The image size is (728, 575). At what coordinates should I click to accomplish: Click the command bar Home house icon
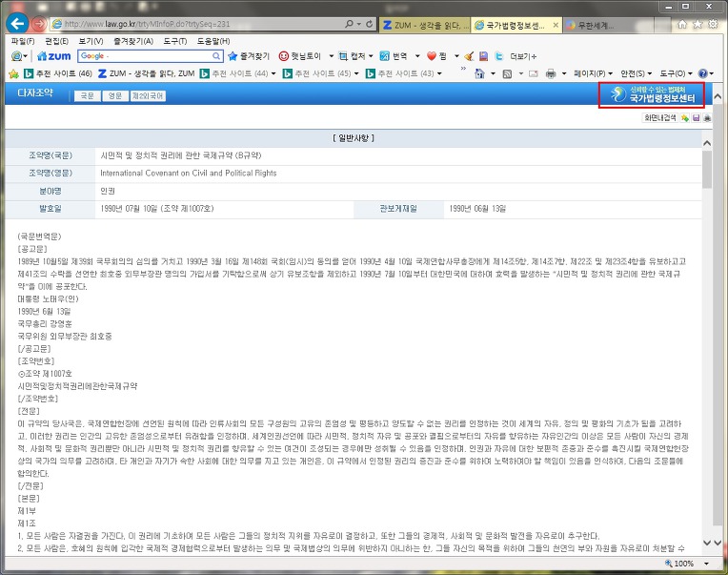click(479, 73)
